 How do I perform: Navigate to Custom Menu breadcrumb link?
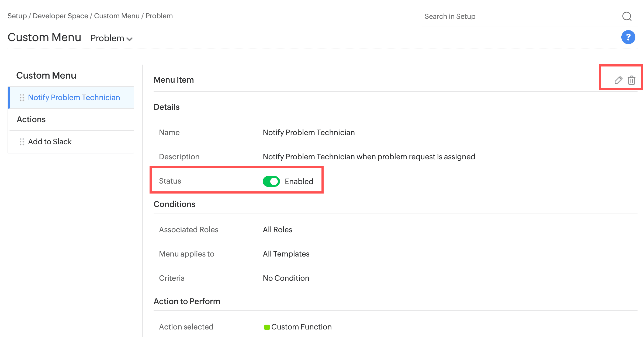click(117, 16)
